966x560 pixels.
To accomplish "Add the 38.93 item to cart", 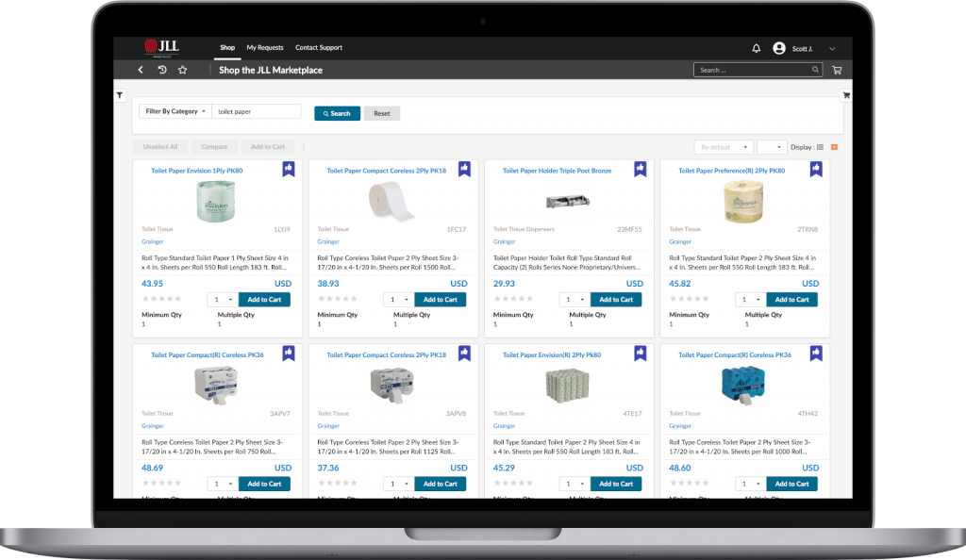I will pyautogui.click(x=441, y=300).
